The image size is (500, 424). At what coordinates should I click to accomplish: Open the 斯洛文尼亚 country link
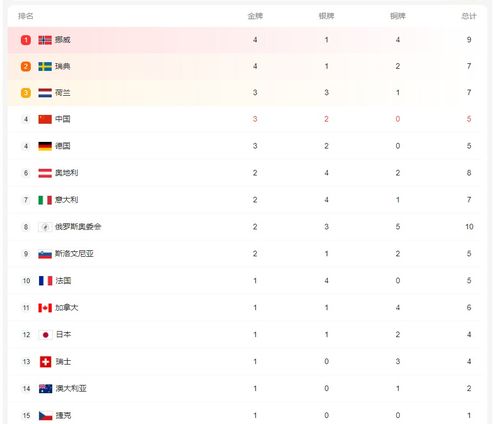pyautogui.click(x=74, y=254)
